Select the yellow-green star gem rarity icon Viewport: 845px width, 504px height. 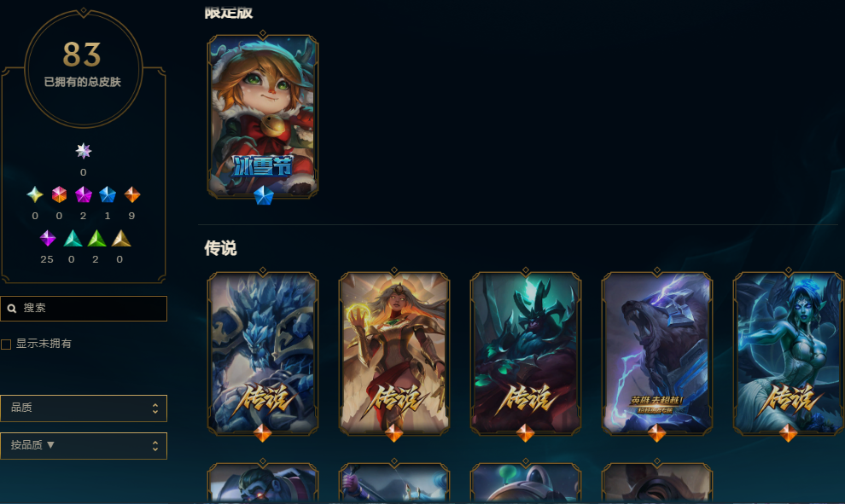click(x=35, y=194)
